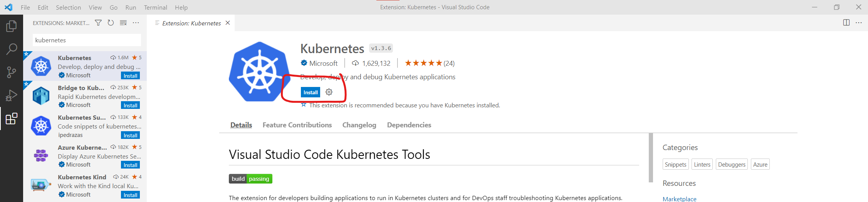Open the Explorer view in activity bar
The width and height of the screenshot is (868, 202).
(x=11, y=26)
